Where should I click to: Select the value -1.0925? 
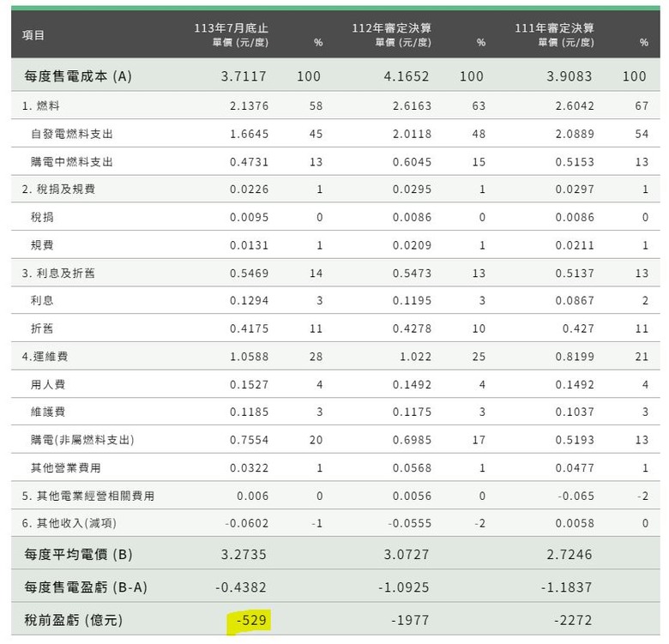[x=404, y=587]
